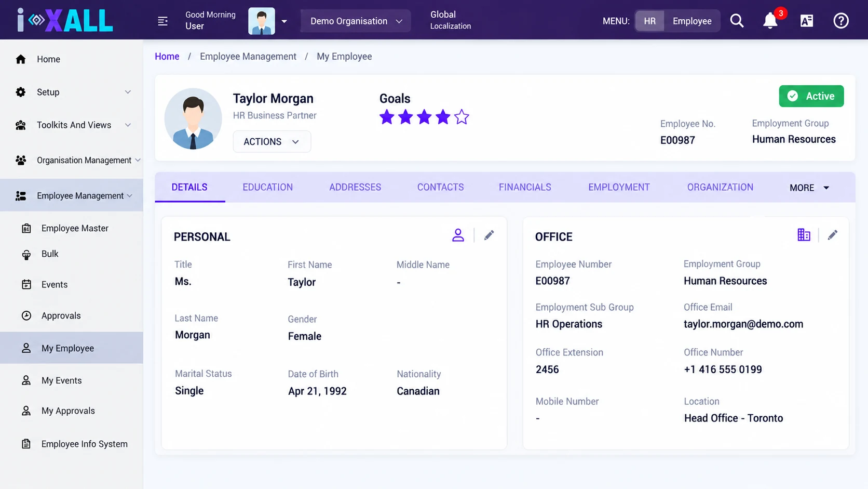
Task: Open the CONTACTS tab
Action: coord(440,187)
